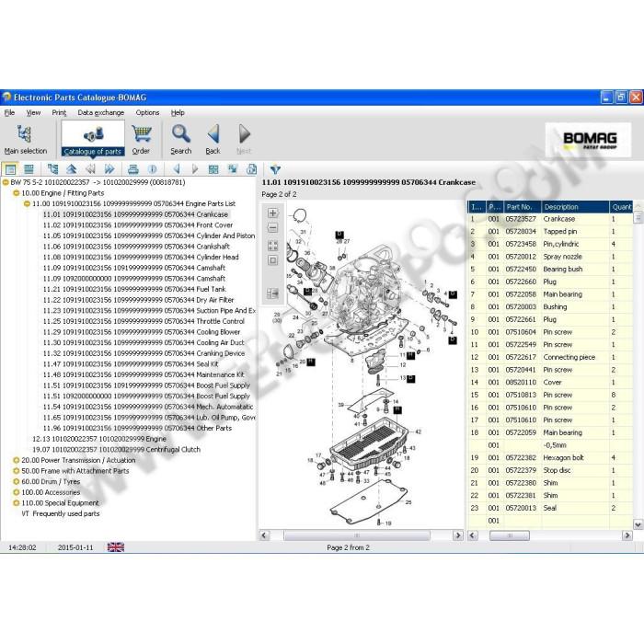Click the filter funnel icon
The image size is (644, 644).
pyautogui.click(x=275, y=169)
